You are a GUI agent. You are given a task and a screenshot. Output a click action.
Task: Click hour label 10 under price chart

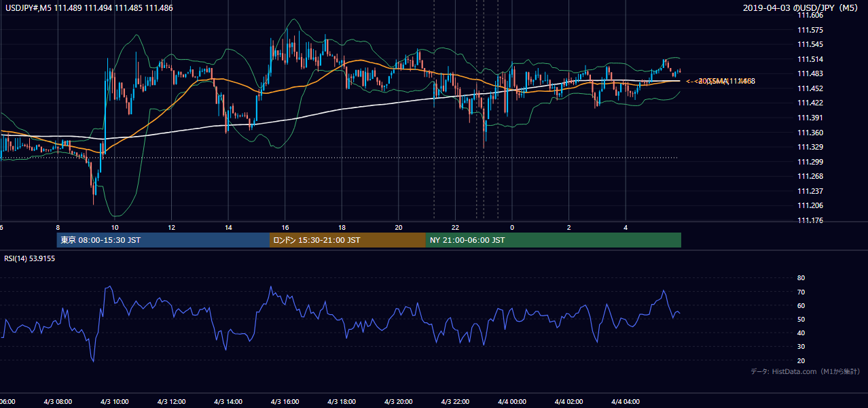[x=115, y=227]
